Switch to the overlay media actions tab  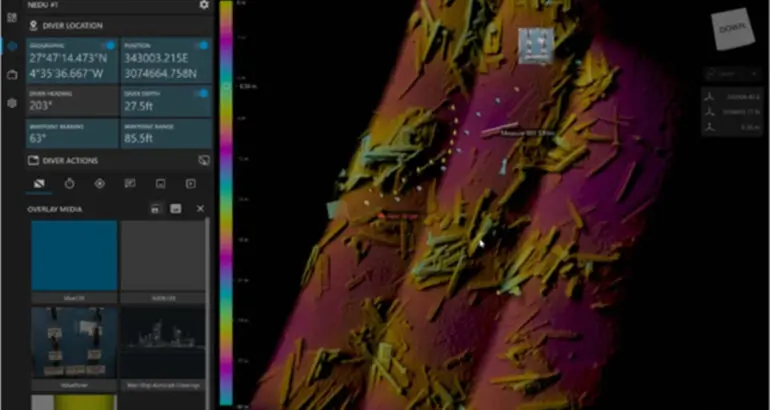pos(39,184)
